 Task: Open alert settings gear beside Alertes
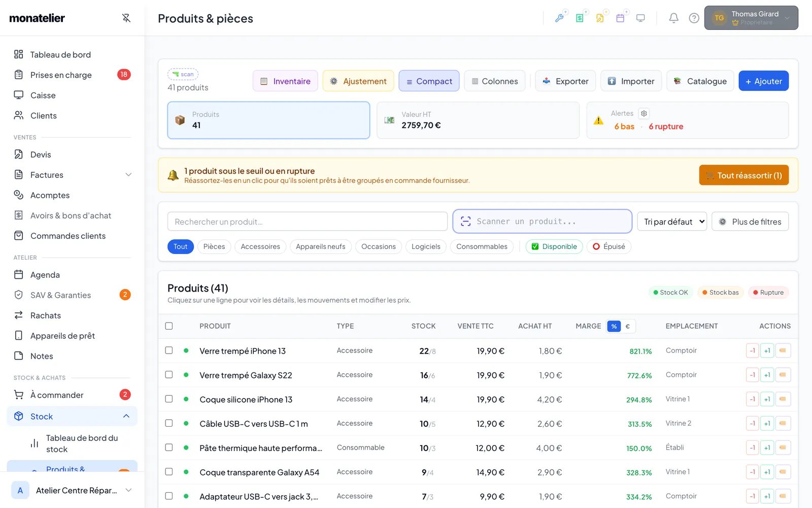pyautogui.click(x=644, y=113)
